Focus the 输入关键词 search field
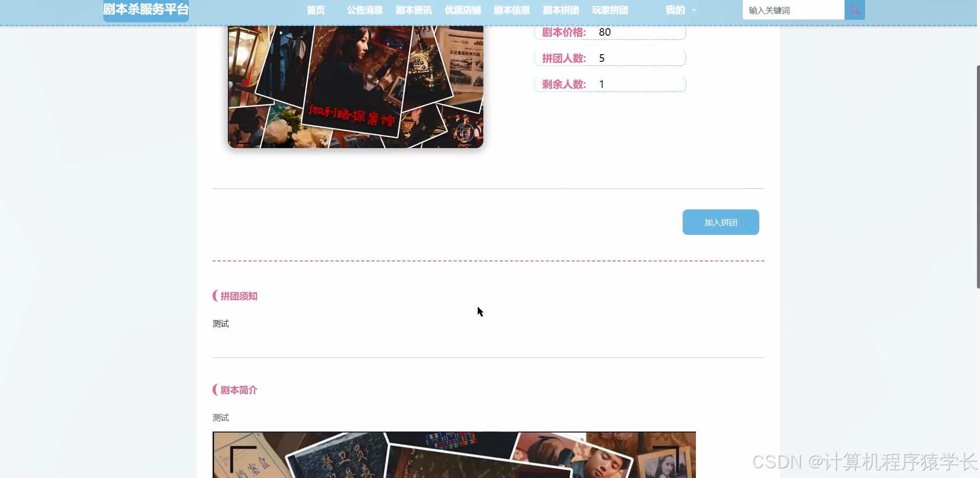 (794, 10)
